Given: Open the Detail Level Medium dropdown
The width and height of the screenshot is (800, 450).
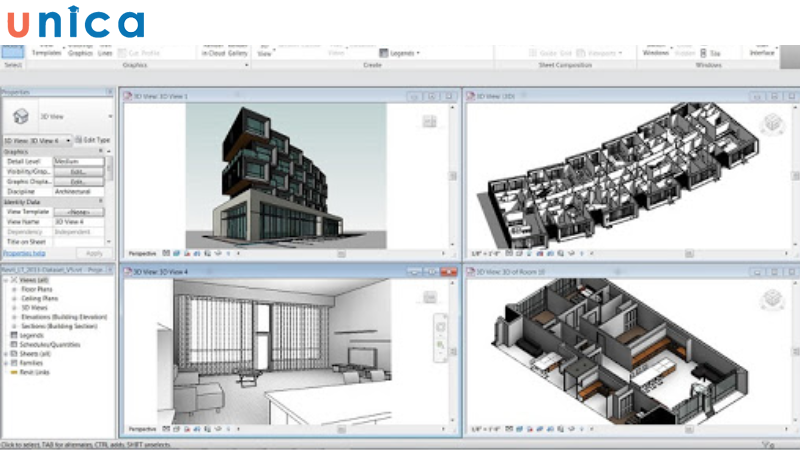Looking at the screenshot, I should coord(78,161).
